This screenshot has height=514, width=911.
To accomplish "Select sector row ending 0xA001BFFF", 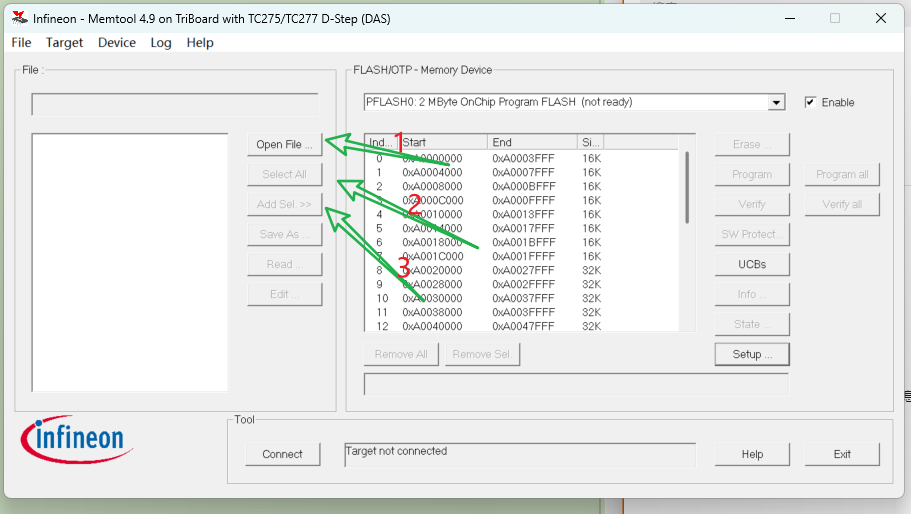I will pos(521,242).
